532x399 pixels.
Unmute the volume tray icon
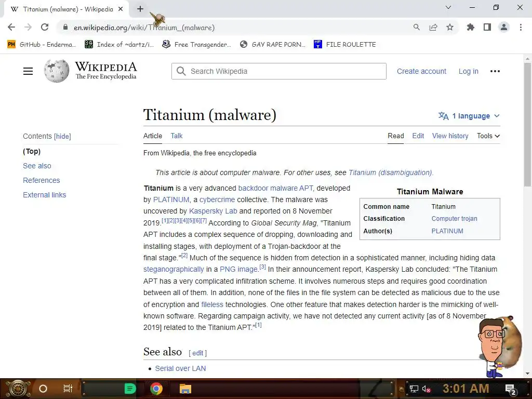pos(426,389)
